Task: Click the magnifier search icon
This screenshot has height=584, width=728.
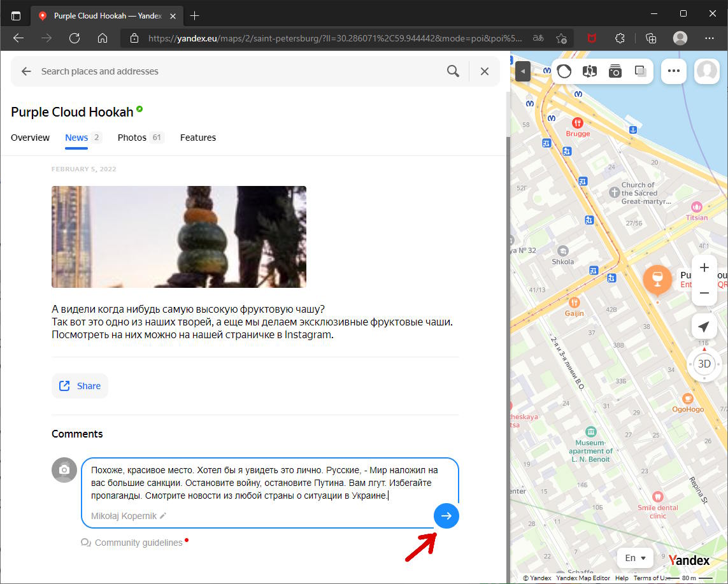Action: [x=453, y=71]
